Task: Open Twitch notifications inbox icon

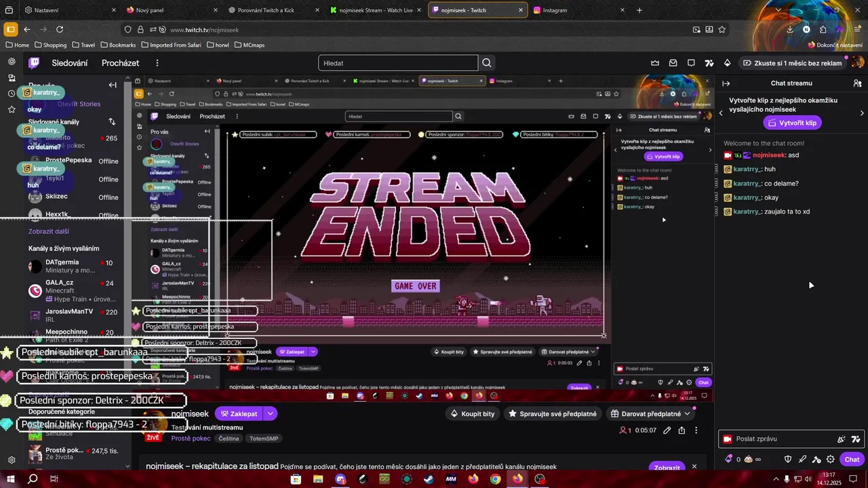Action: point(673,63)
